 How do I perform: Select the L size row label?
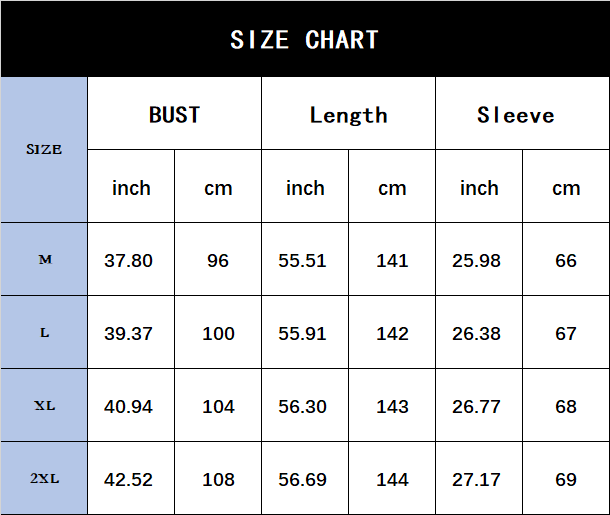[x=44, y=333]
